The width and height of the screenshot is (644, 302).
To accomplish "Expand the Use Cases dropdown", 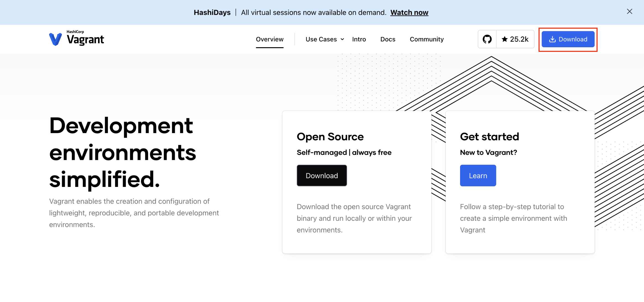I will (x=325, y=39).
